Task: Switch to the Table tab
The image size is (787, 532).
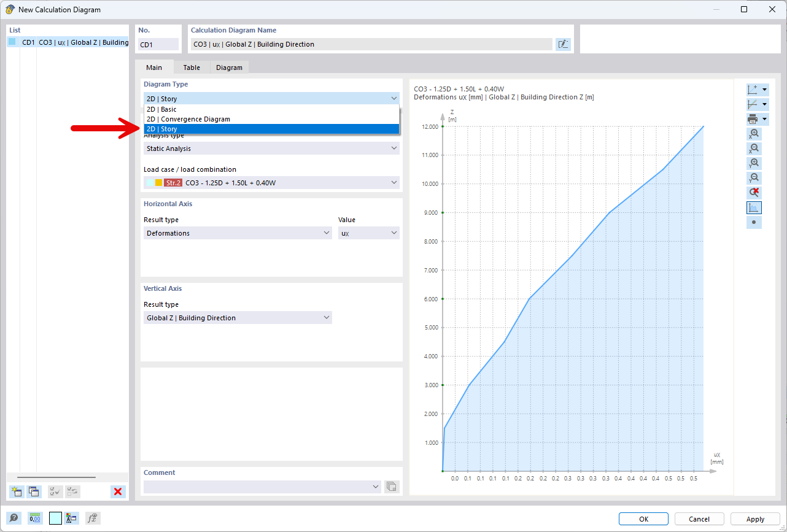Action: click(x=192, y=67)
